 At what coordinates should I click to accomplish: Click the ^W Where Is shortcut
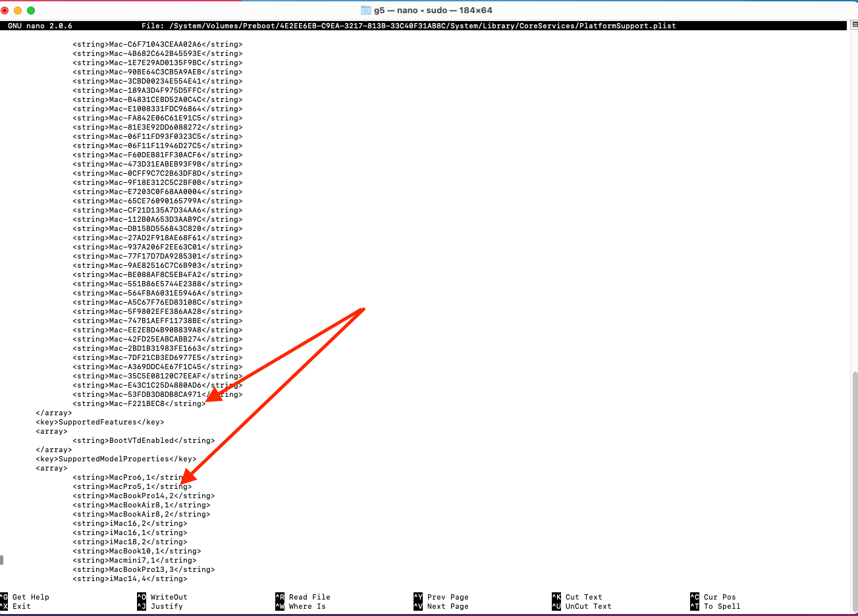(x=300, y=606)
